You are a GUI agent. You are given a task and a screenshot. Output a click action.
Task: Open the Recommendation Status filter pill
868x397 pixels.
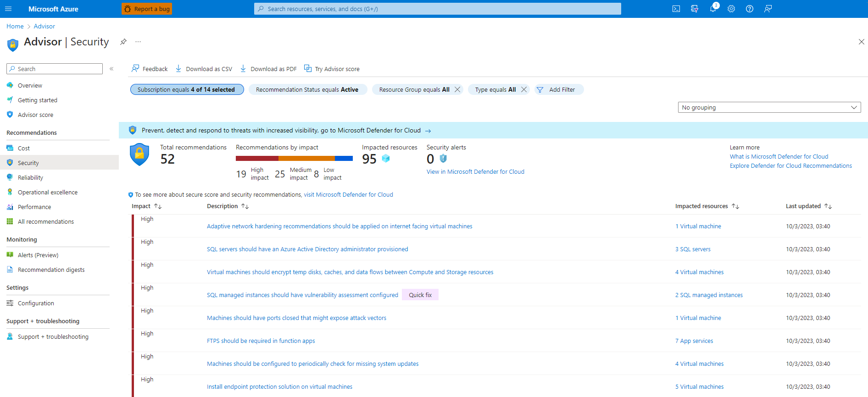[307, 89]
